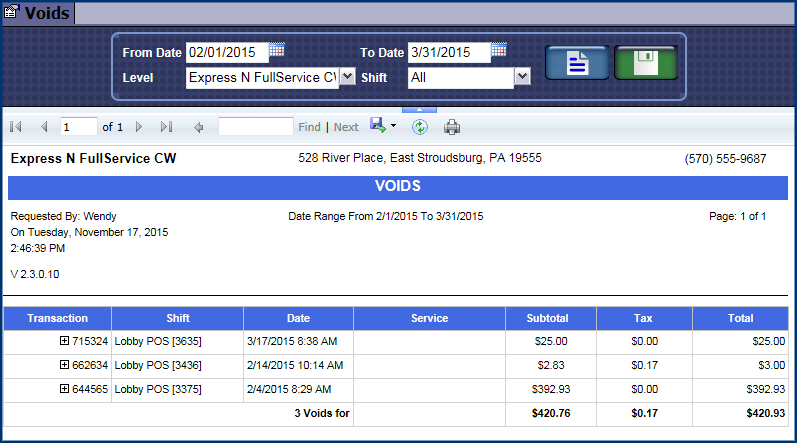Select the Voids tab
Viewport: 797px width, 443px height.
click(x=39, y=13)
